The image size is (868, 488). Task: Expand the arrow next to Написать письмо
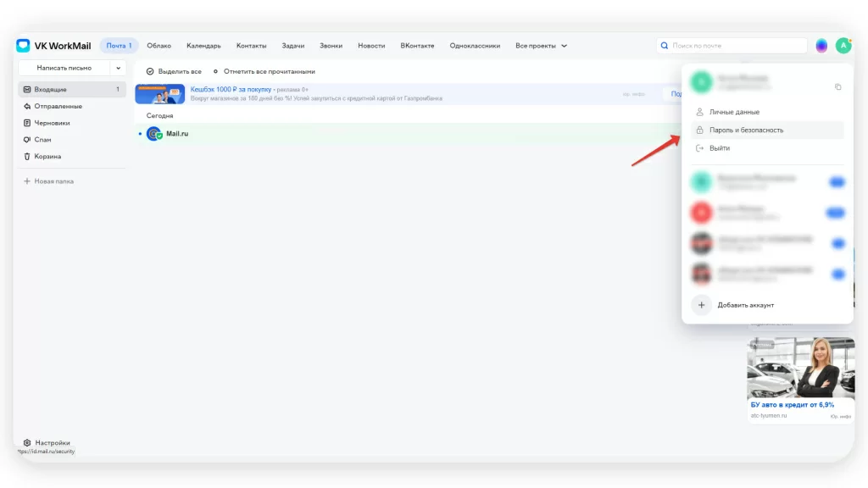(118, 67)
